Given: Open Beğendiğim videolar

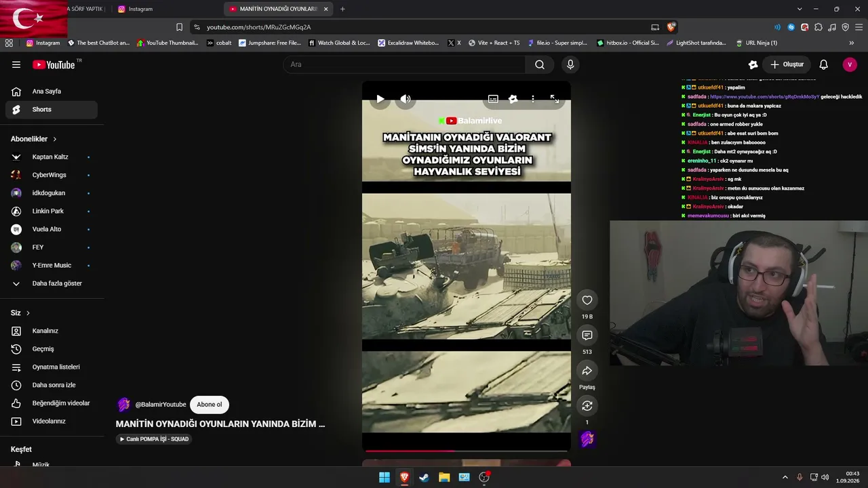Looking at the screenshot, I should tap(52, 403).
